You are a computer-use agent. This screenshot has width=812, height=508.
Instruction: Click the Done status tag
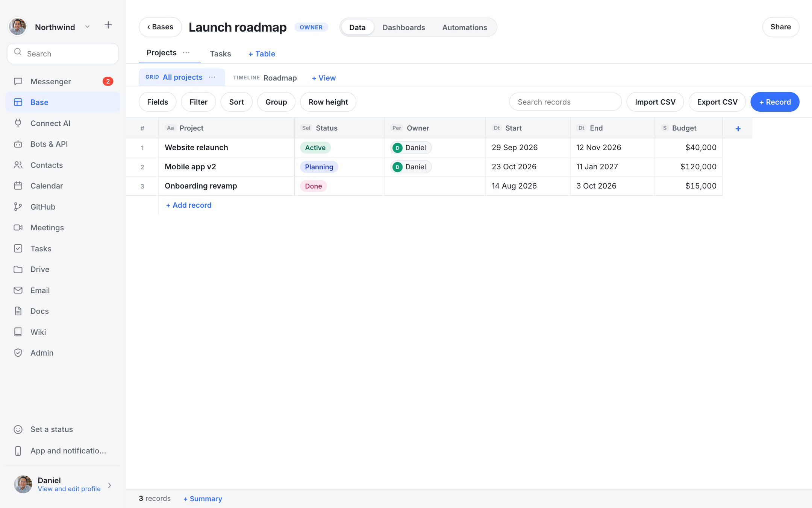point(313,186)
